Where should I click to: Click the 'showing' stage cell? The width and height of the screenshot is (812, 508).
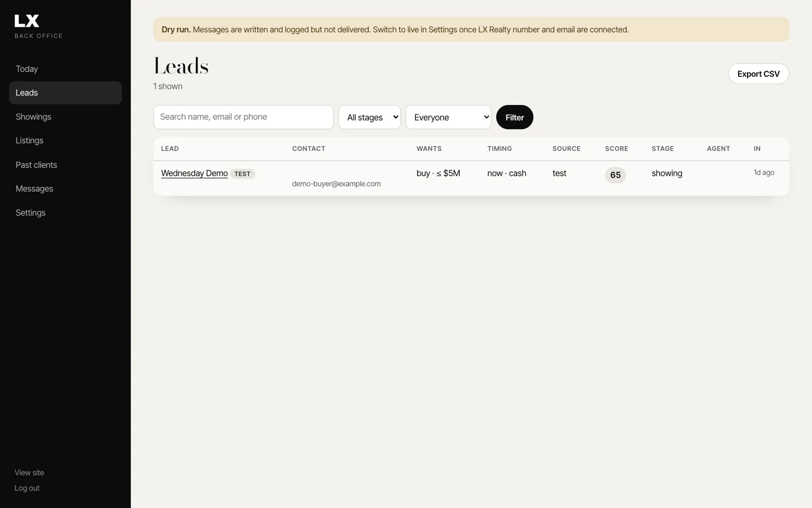coord(667,173)
